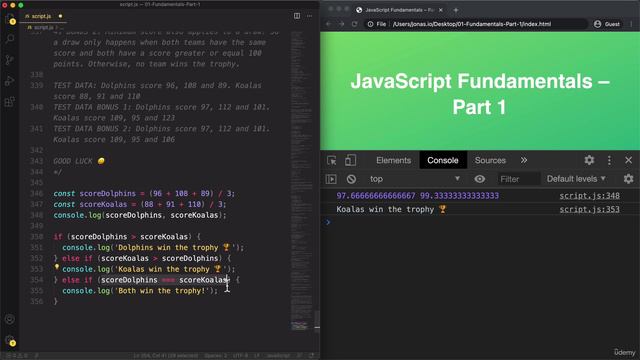Go forward in the Chrome browser

[341, 24]
